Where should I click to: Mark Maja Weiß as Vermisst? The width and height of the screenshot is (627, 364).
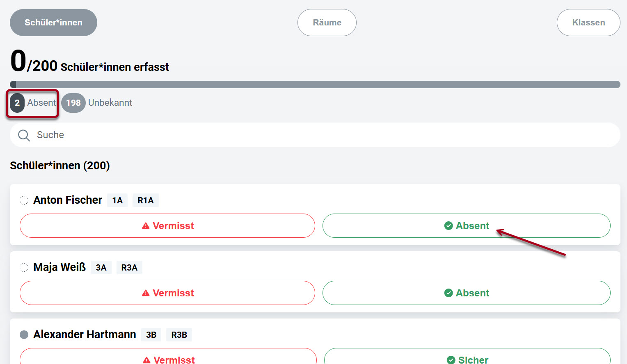coord(167,293)
